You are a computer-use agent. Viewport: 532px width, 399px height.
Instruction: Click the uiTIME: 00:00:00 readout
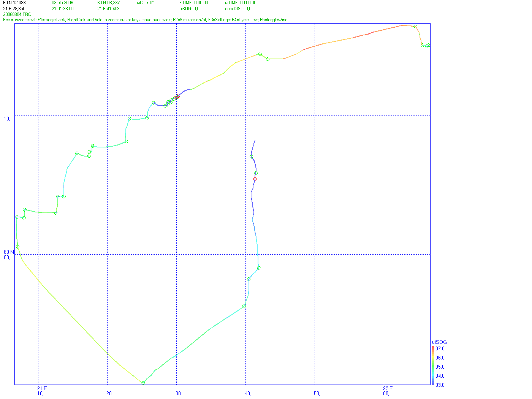point(241,3)
